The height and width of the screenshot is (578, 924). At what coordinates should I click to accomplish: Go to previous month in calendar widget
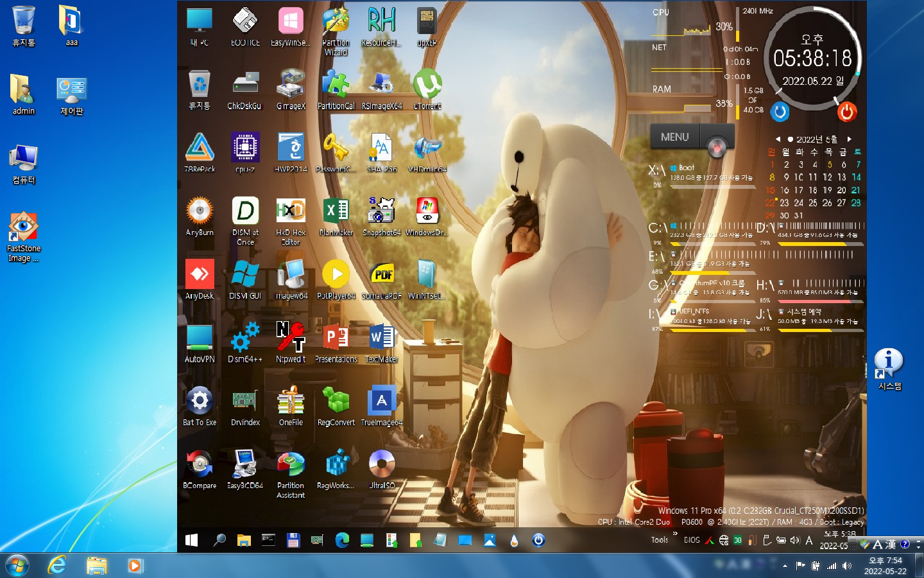tap(778, 139)
